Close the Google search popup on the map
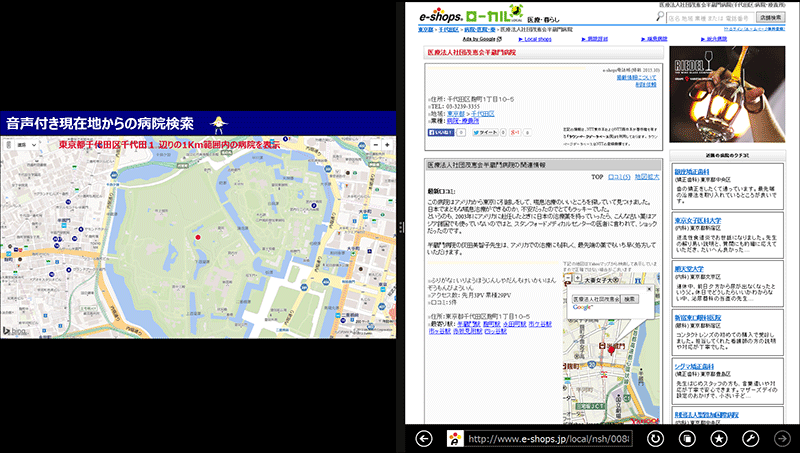Image resolution: width=800 pixels, height=453 pixels. click(649, 289)
